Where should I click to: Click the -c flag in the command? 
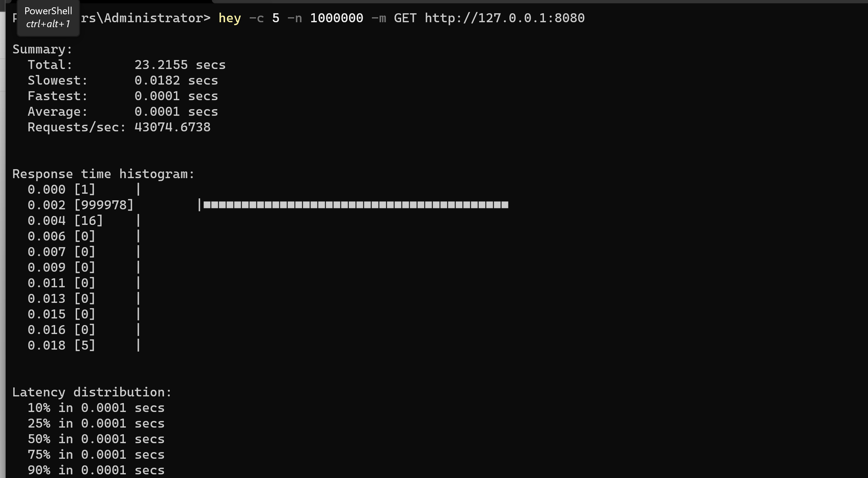(256, 18)
